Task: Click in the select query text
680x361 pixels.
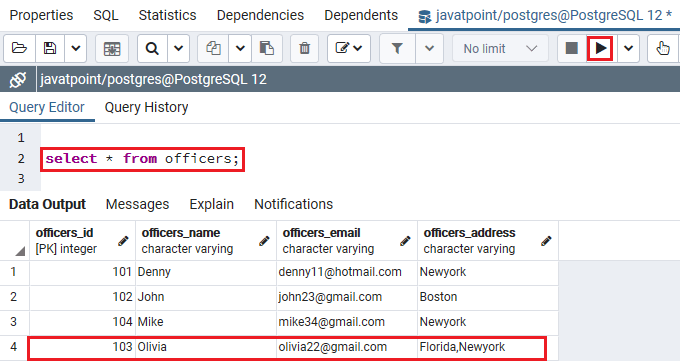Action: coord(142,159)
